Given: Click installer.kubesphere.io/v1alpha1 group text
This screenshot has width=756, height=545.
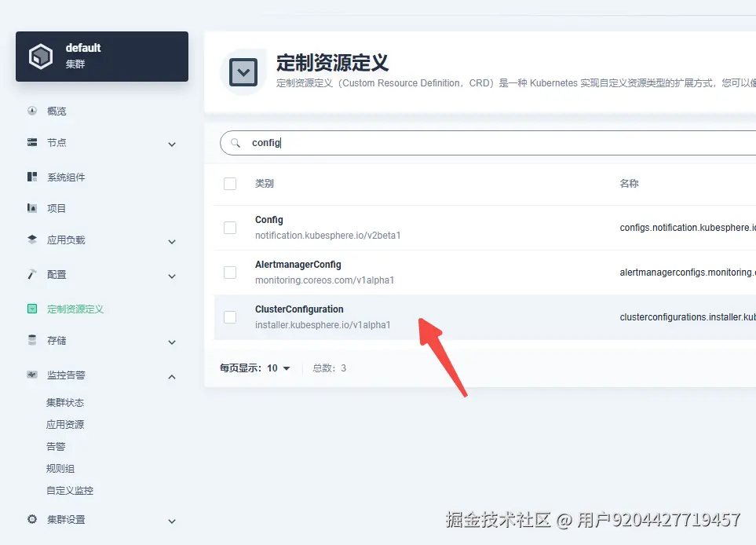Looking at the screenshot, I should coord(323,325).
